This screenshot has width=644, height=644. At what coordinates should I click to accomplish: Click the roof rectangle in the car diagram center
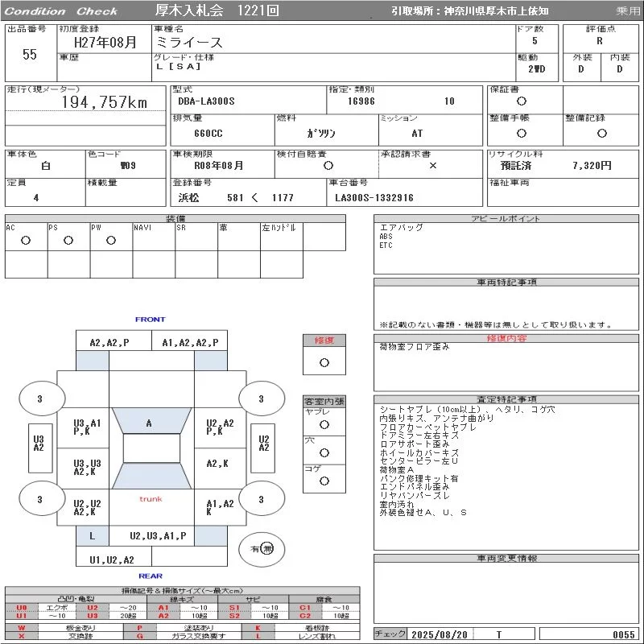click(151, 448)
